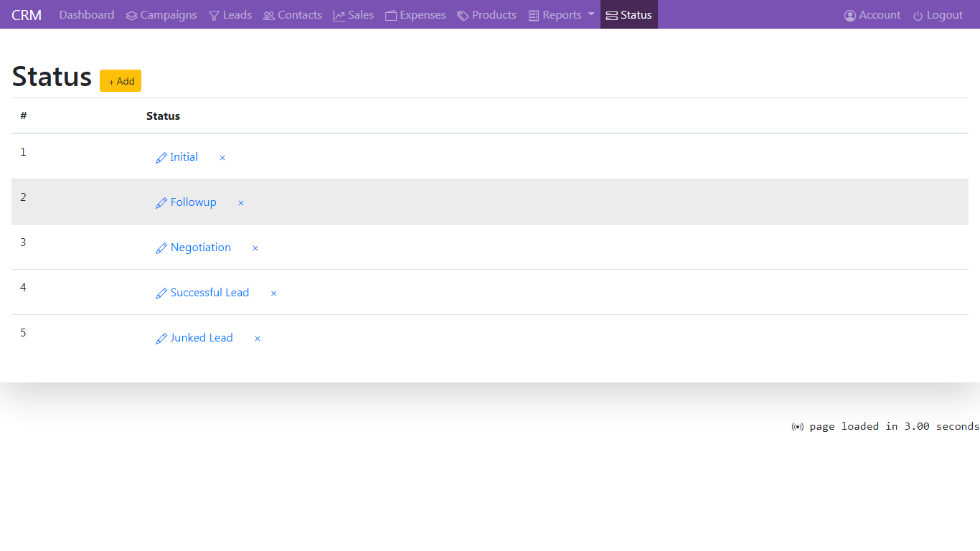This screenshot has width=980, height=551.
Task: Delete the Followup status with its x
Action: click(241, 203)
